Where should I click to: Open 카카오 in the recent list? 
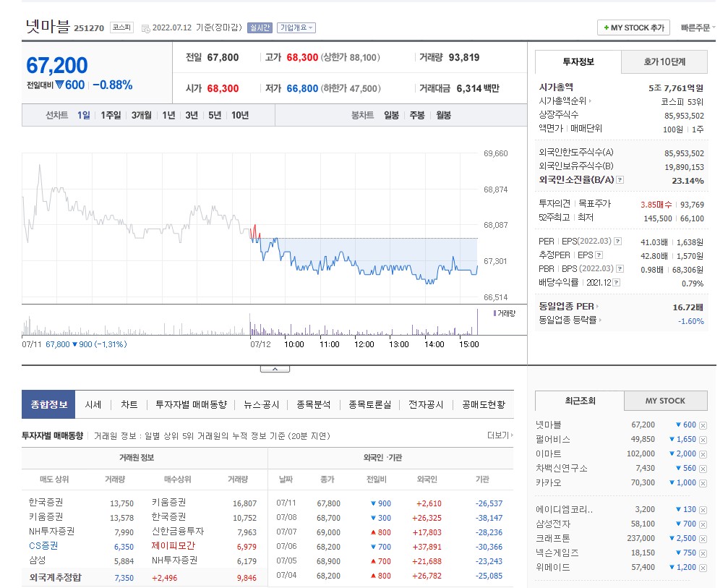coord(548,482)
